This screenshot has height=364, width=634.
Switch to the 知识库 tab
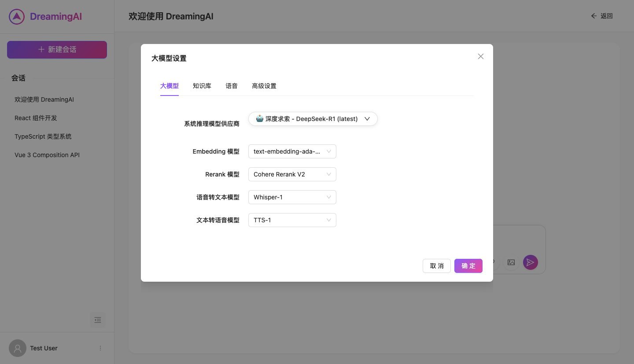tap(202, 86)
